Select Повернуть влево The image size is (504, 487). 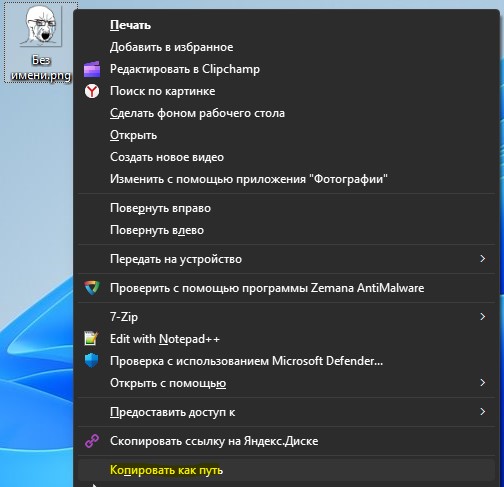coord(286,230)
